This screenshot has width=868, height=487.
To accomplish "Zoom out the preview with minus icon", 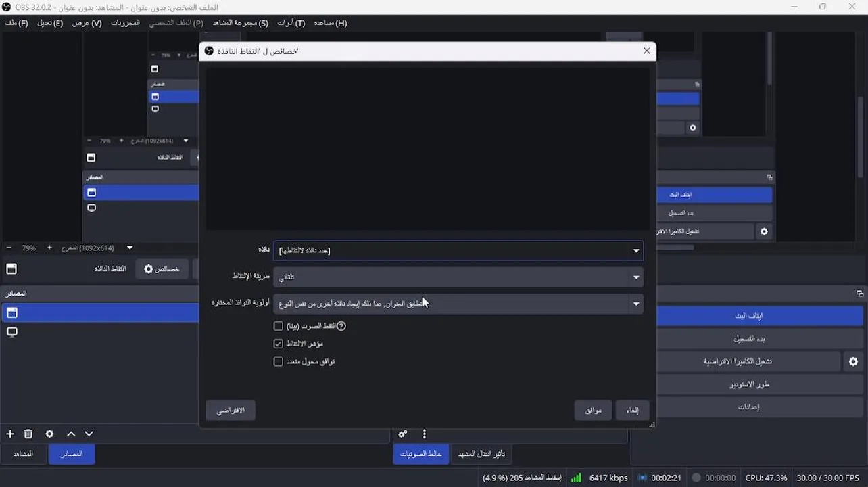I will tap(9, 248).
